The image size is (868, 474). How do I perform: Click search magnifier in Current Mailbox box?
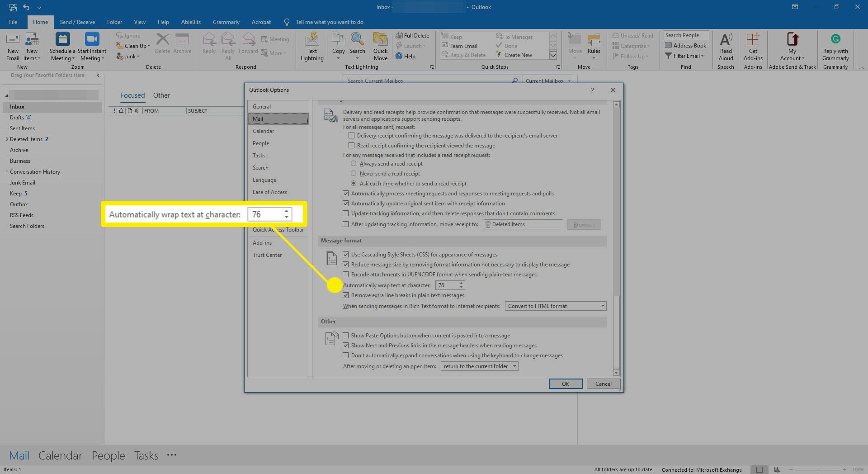point(514,81)
